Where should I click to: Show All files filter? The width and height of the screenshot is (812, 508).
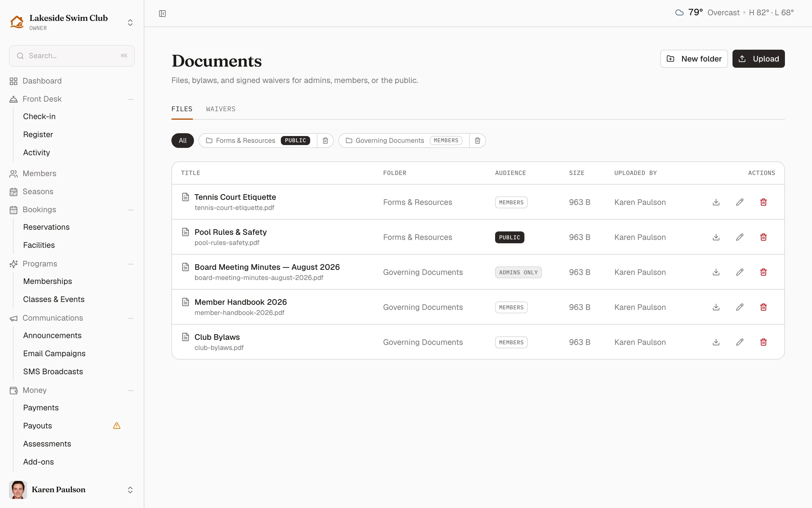coord(182,141)
